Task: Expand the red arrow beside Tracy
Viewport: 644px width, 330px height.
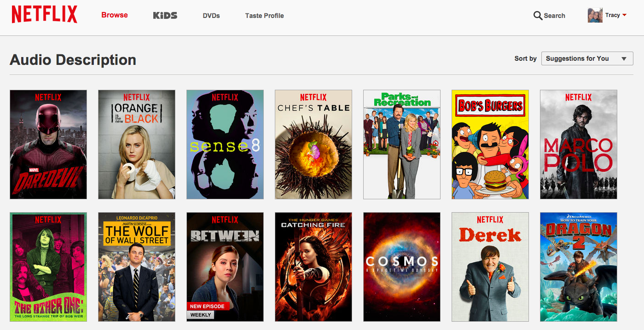Action: (624, 15)
